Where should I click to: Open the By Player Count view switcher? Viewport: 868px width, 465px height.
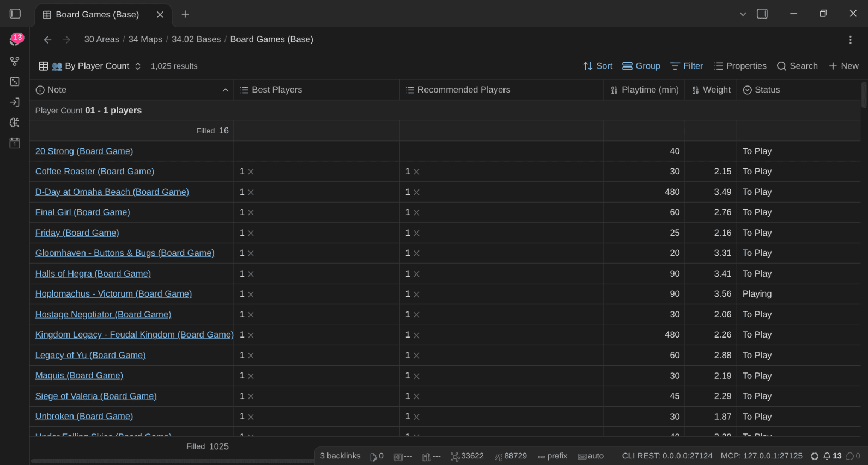(x=90, y=66)
